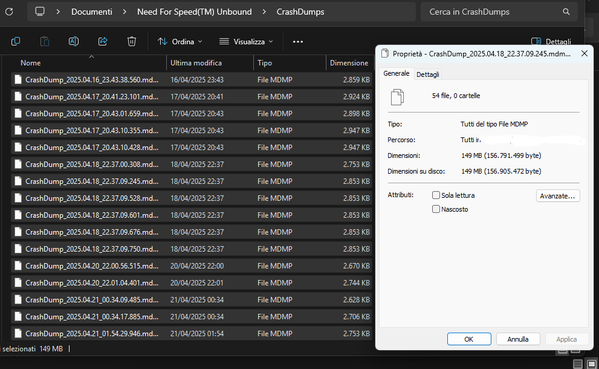
Task: Click Need For Speed(TM) Unbound breadcrumb
Action: click(x=194, y=12)
